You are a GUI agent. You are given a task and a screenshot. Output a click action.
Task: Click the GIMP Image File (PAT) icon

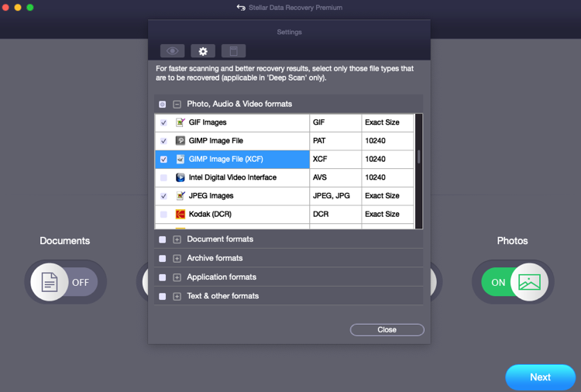(x=180, y=141)
